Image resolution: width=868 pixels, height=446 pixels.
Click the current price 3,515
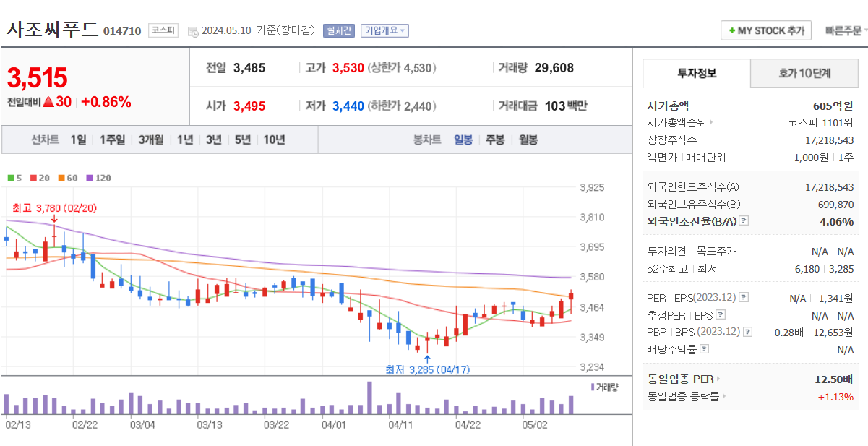37,77
